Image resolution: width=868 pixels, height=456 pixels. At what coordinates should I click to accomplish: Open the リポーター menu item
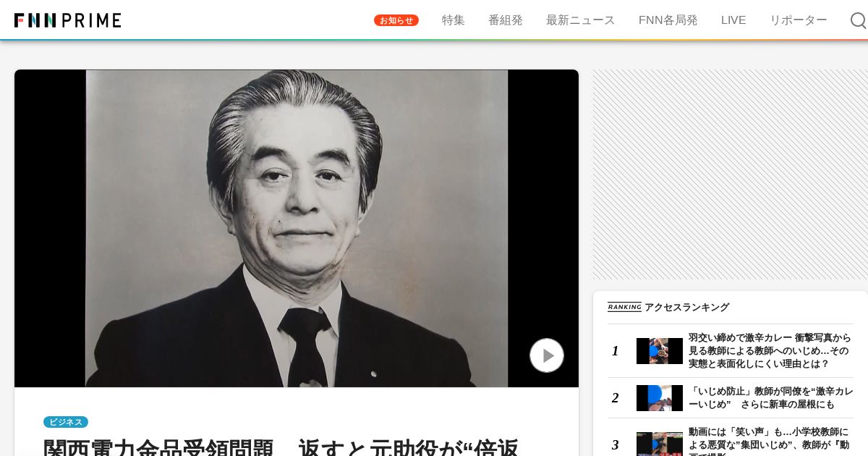pos(799,20)
